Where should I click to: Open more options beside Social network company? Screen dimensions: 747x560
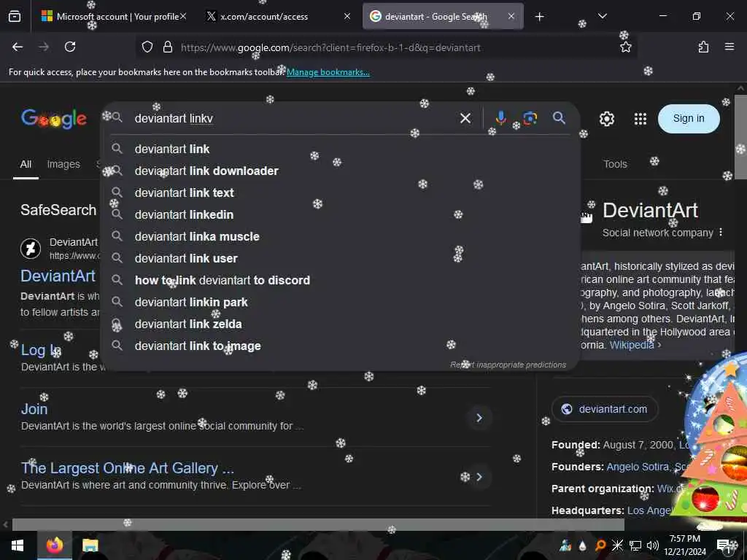click(721, 233)
